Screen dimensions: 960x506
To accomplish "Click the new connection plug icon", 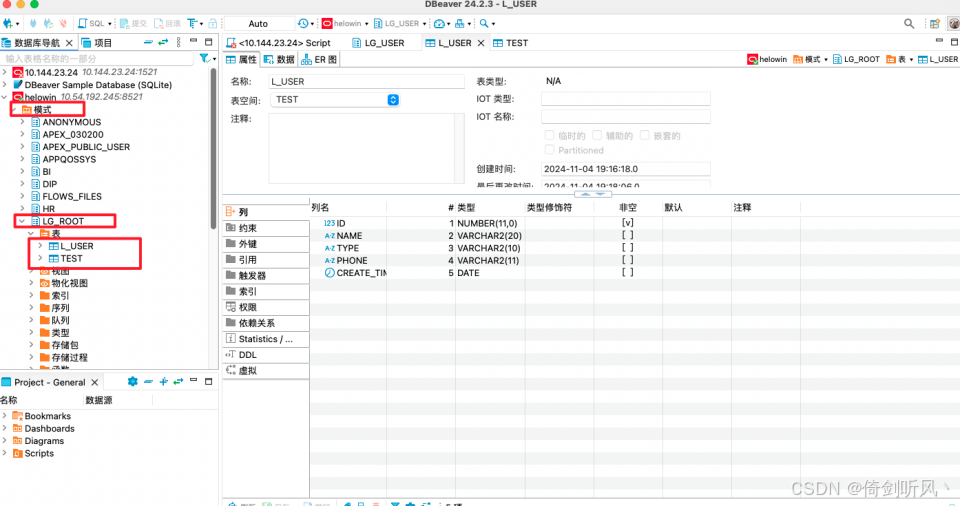I will (8, 23).
